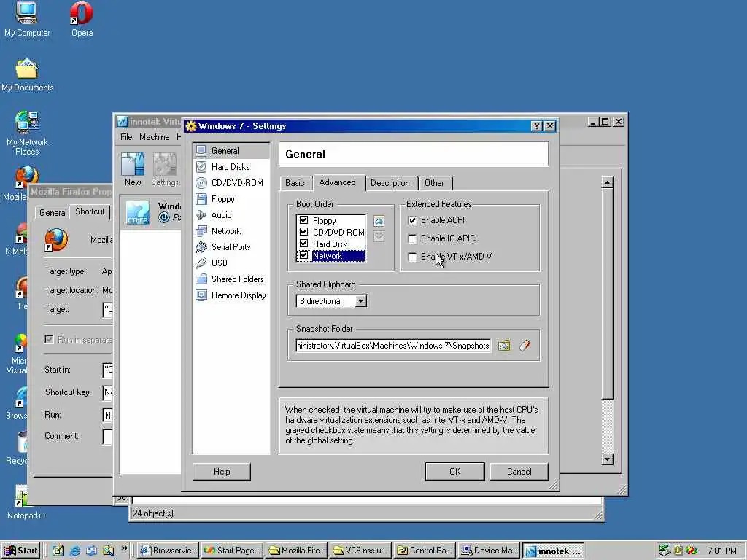The image size is (747, 560).
Task: Expand quick launch chevron on taskbar
Action: pyautogui.click(x=124, y=548)
